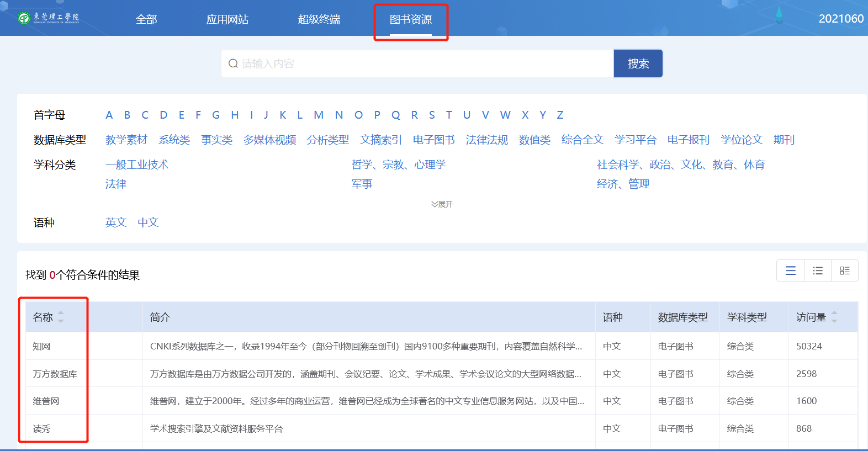Select subject 哲学、宗教、心理学

399,165
